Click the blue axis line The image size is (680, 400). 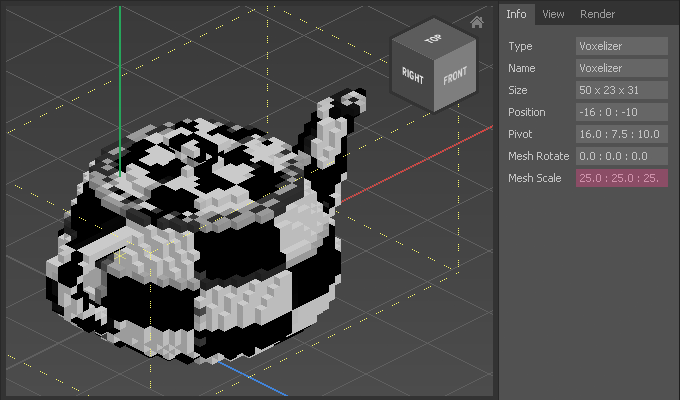point(240,378)
